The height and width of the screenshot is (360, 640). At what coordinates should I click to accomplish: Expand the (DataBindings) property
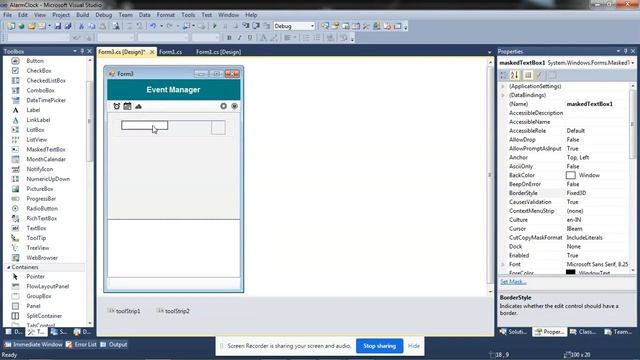pos(503,95)
